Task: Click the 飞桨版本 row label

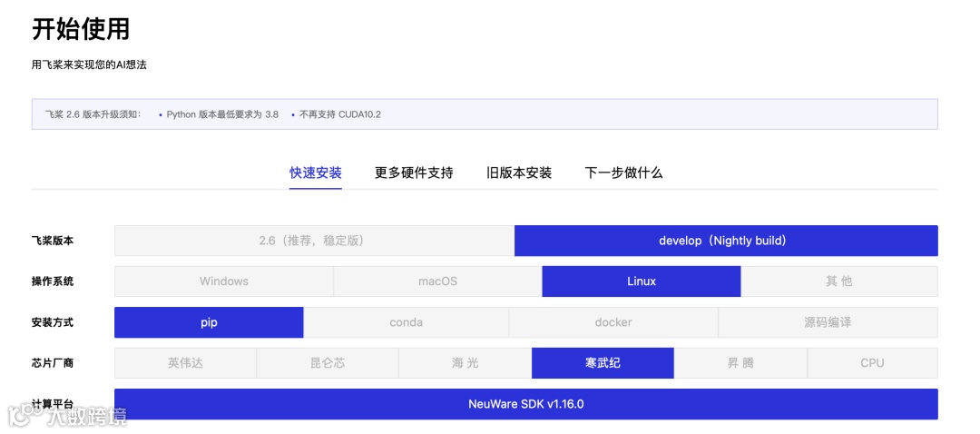Action: 53,241
